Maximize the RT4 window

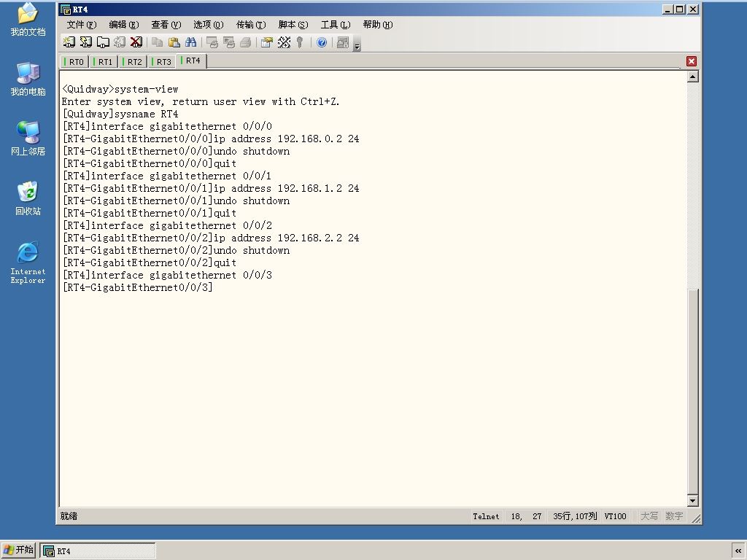pyautogui.click(x=680, y=9)
